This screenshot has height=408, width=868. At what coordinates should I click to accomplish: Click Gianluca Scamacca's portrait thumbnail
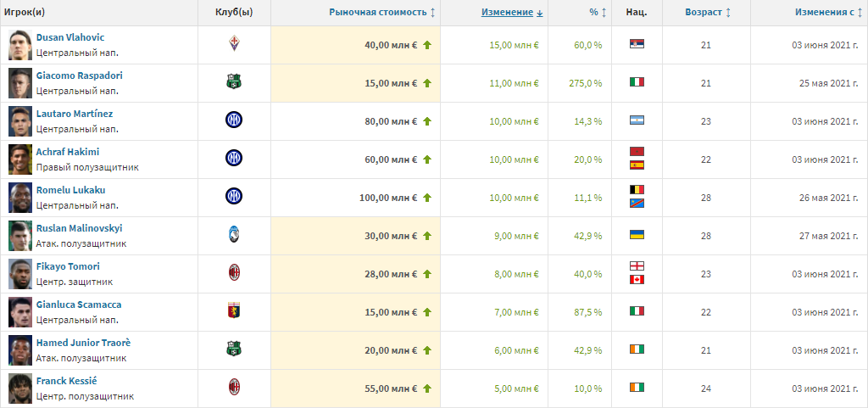(20, 311)
